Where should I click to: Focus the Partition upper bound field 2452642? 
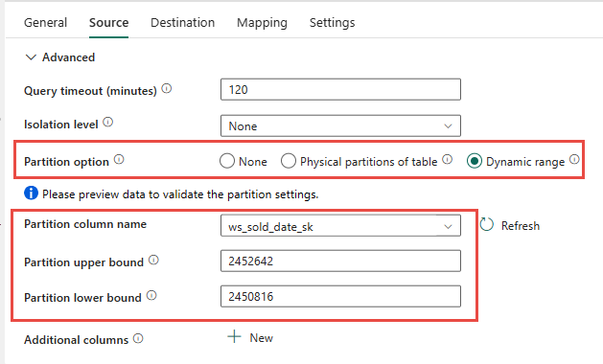click(340, 261)
